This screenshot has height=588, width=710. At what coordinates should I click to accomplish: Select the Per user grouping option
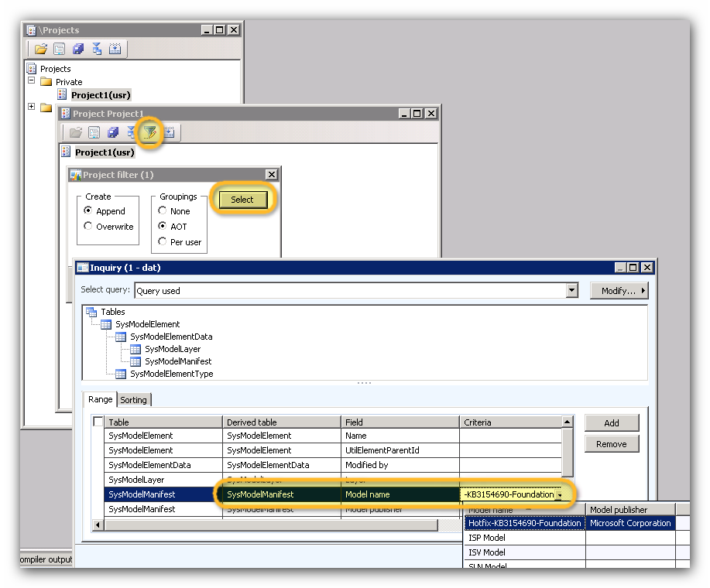coord(163,242)
